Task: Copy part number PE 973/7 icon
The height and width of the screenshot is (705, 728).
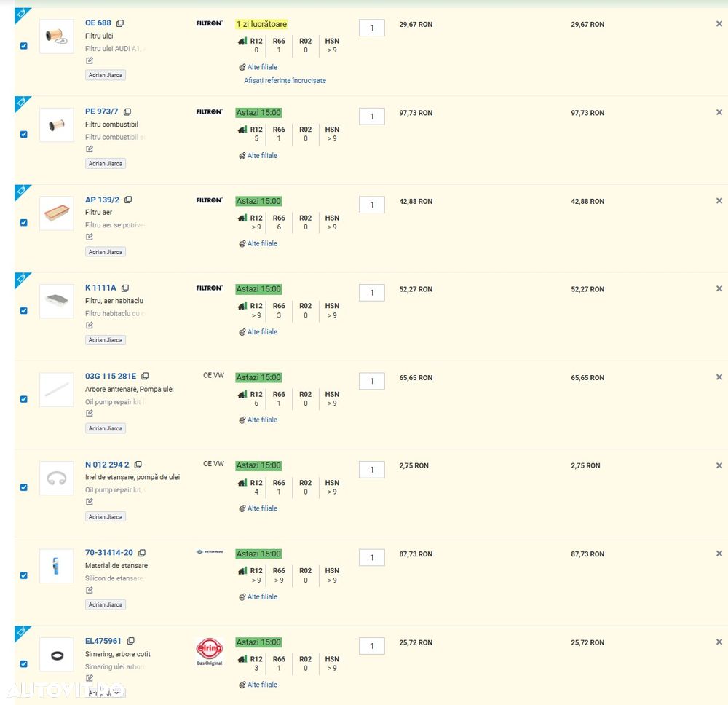Action: click(x=127, y=112)
